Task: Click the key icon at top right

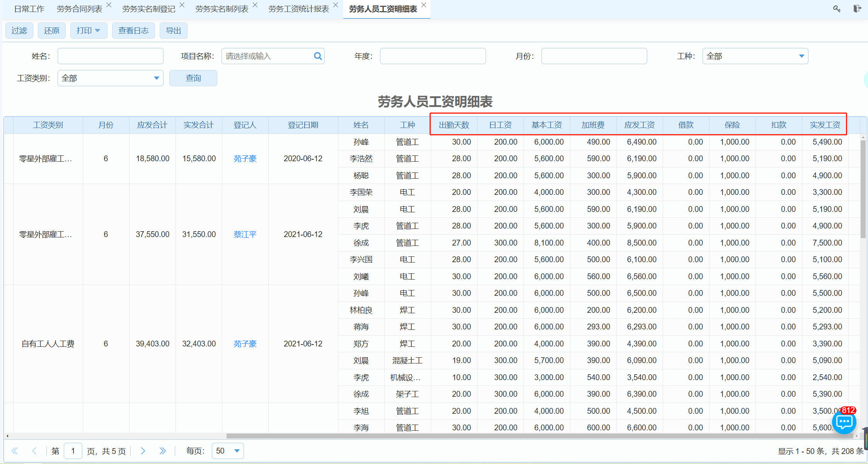Action: (x=837, y=9)
